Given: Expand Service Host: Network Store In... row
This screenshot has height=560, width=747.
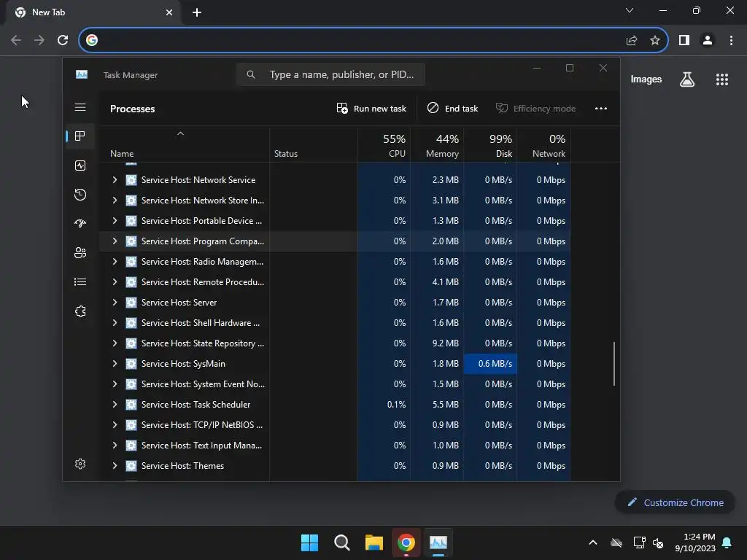Looking at the screenshot, I should pos(115,201).
